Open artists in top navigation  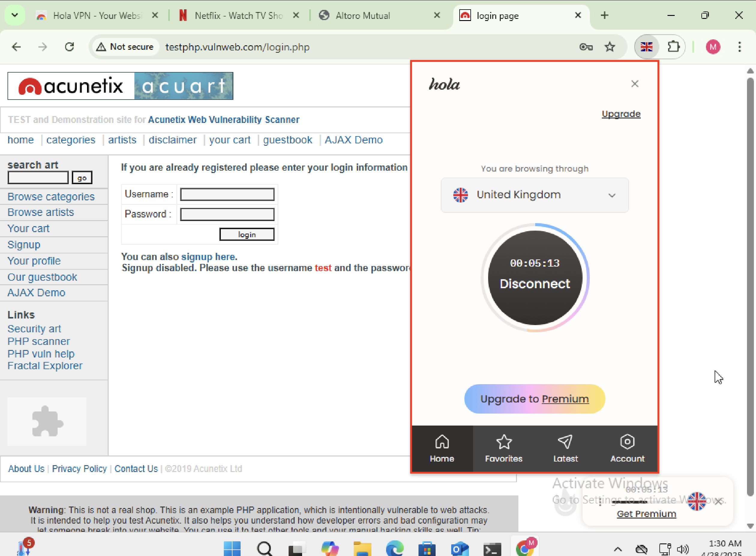122,140
